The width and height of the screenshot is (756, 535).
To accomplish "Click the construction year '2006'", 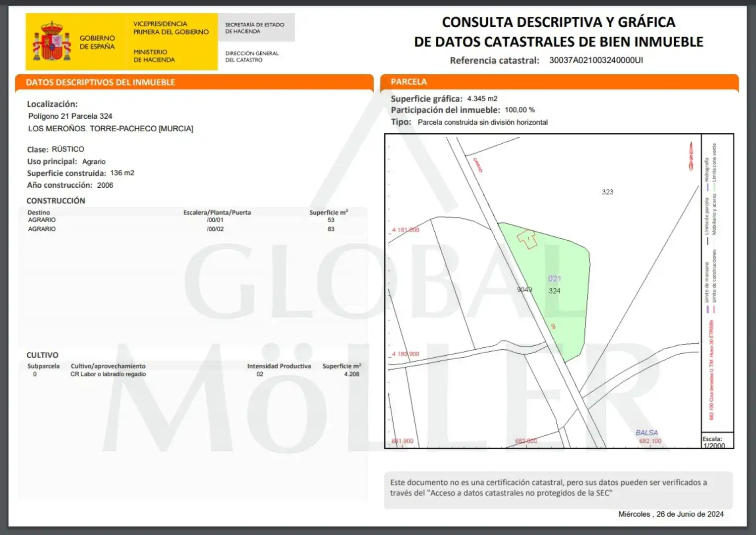I will pos(105,185).
